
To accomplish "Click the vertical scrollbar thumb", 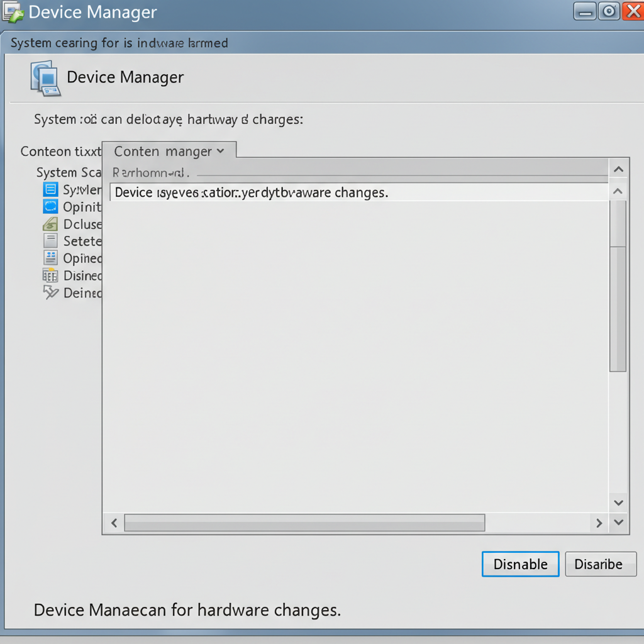I will tap(618, 286).
